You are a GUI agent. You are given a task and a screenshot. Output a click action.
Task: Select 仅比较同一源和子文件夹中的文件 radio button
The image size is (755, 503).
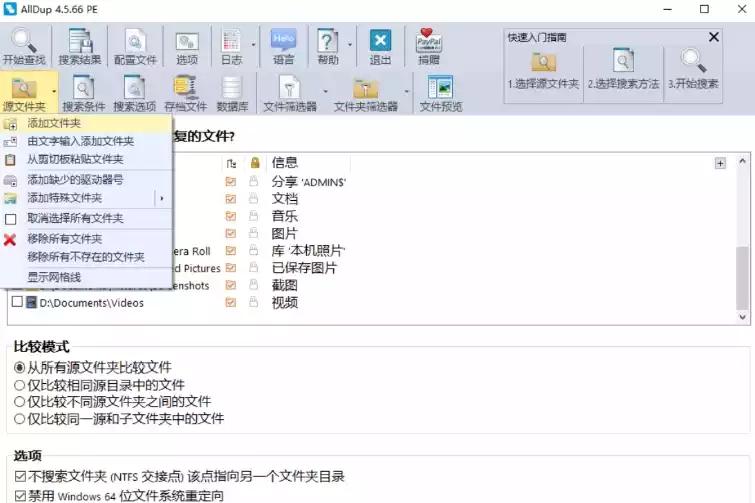(x=19, y=419)
